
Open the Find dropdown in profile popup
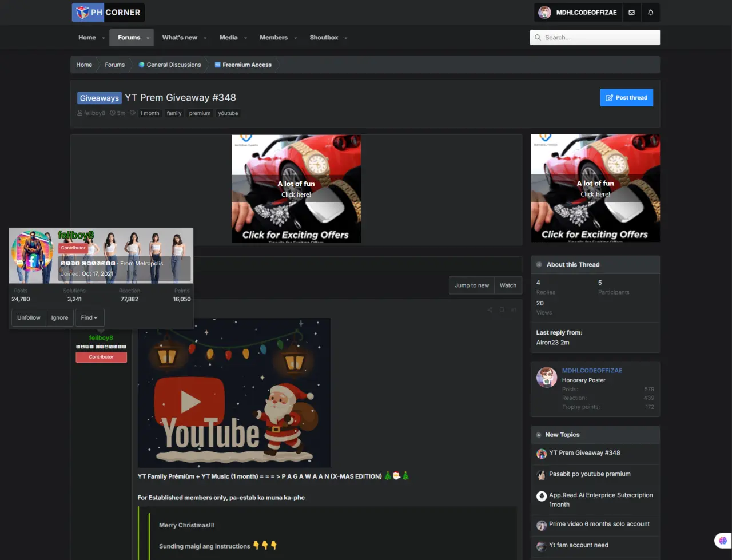pos(90,318)
